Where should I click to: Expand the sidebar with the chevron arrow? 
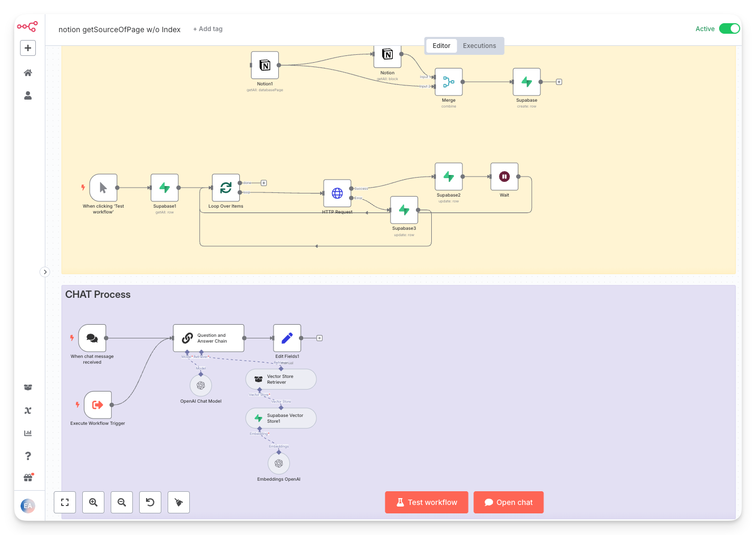point(45,271)
